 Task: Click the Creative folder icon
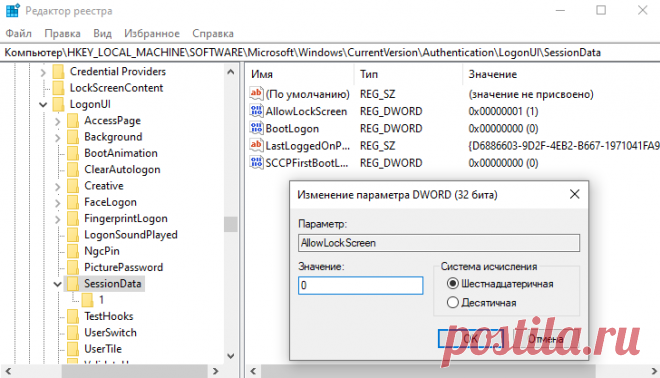[x=73, y=186]
